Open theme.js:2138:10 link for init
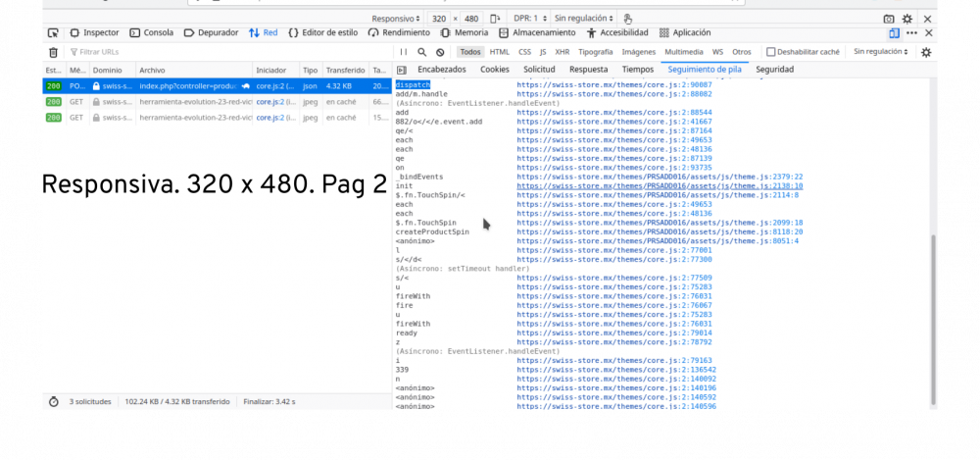Image resolution: width=980 pixels, height=460 pixels. tap(660, 186)
